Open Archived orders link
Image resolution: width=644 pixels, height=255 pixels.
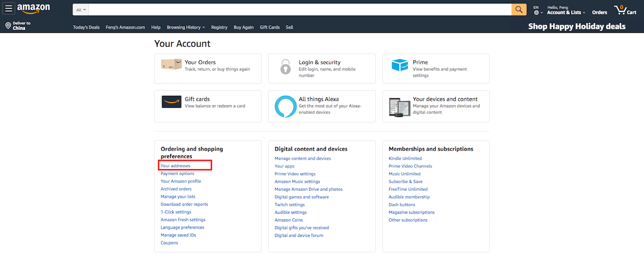pos(176,189)
